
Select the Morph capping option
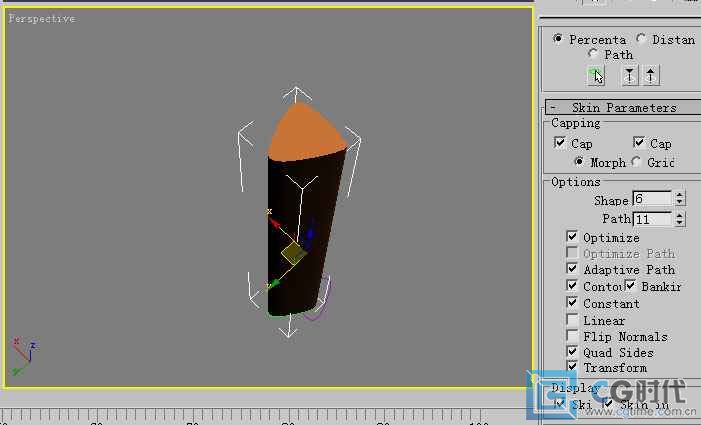coord(579,161)
